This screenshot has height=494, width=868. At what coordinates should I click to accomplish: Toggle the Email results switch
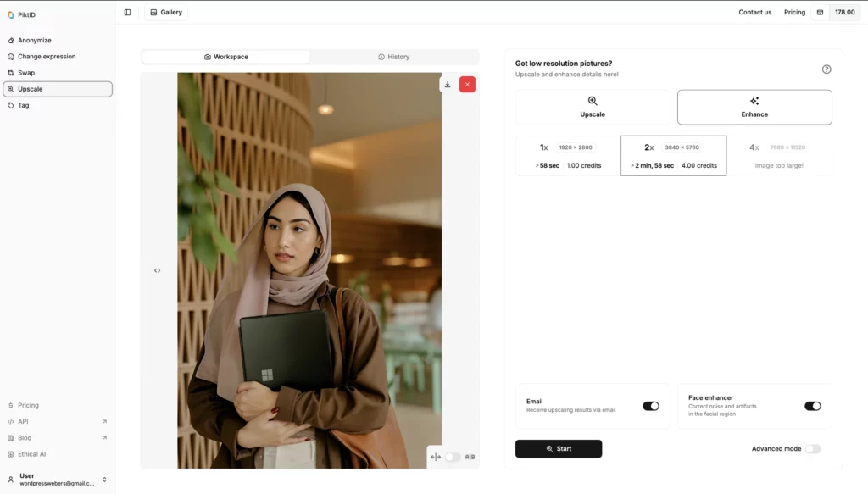pos(650,406)
